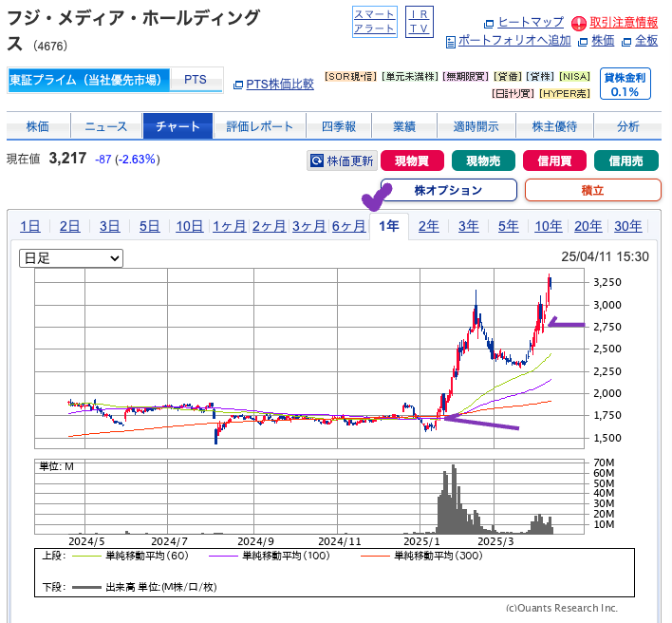The width and height of the screenshot is (672, 623).
Task: Select the 5日 chart period
Action: coord(149,226)
